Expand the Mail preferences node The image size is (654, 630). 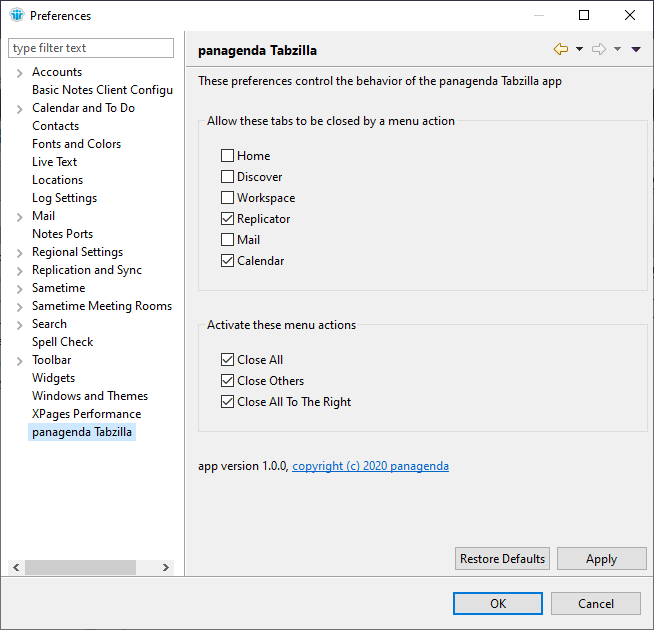pos(20,217)
